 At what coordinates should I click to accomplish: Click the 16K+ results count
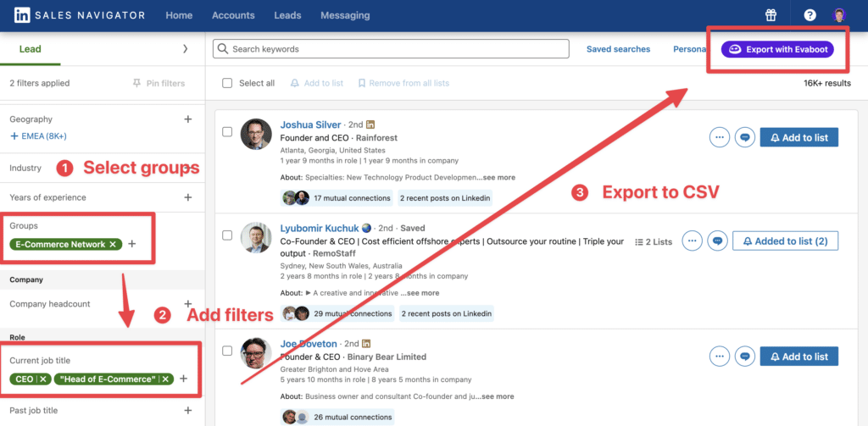(x=827, y=84)
